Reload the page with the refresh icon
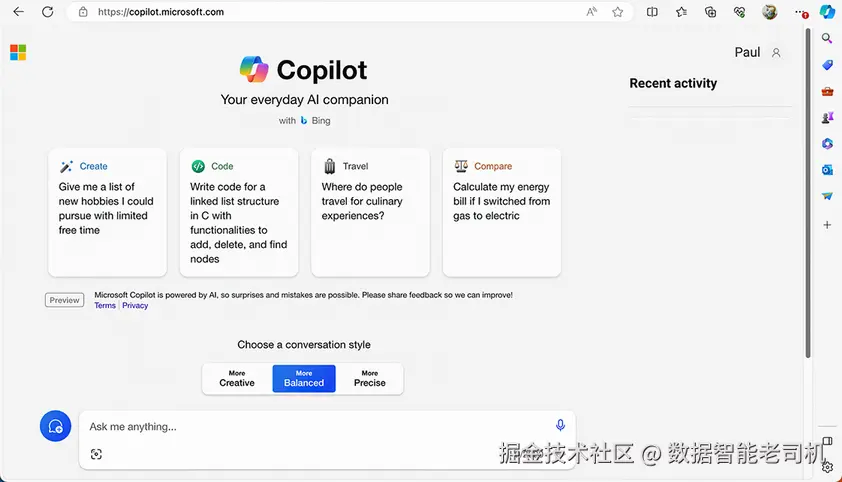This screenshot has width=842, height=482. (x=48, y=12)
